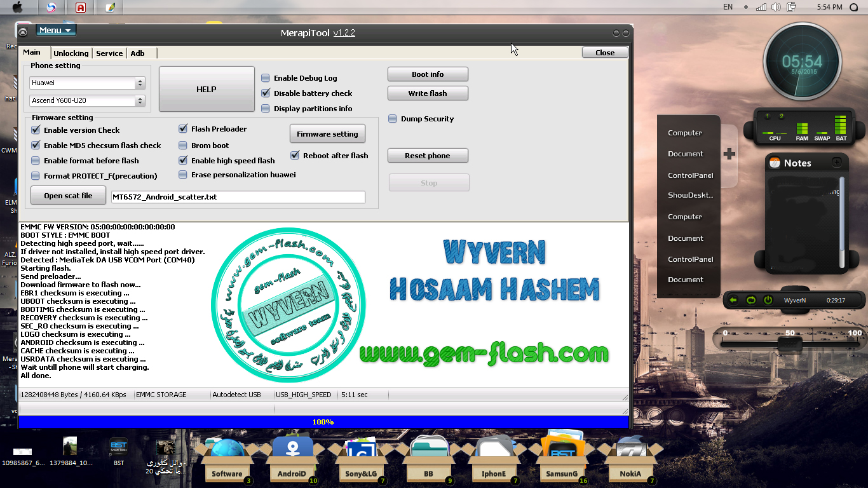Open the Service tab
Screen dimensions: 868x488
click(109, 53)
